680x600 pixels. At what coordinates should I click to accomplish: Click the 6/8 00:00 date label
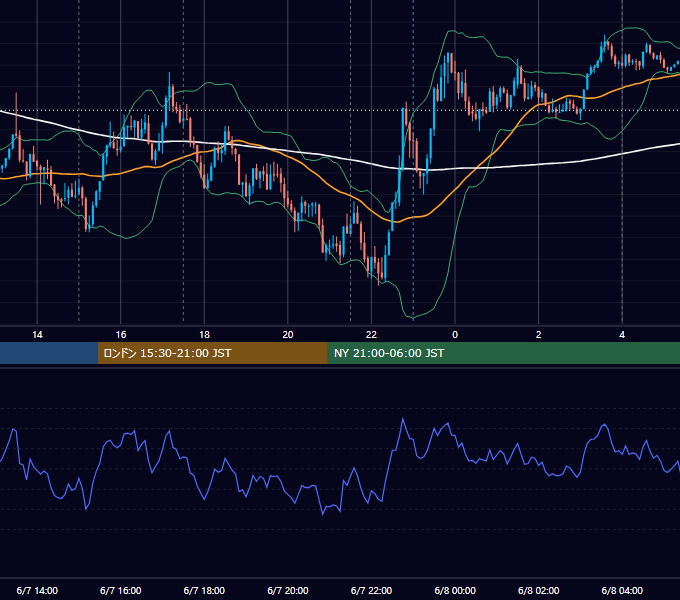455,590
